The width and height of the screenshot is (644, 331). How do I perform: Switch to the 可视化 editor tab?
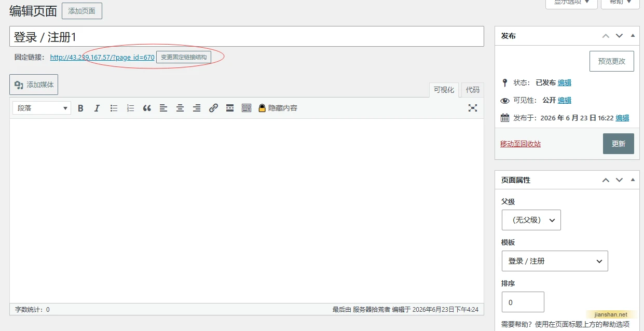(444, 90)
